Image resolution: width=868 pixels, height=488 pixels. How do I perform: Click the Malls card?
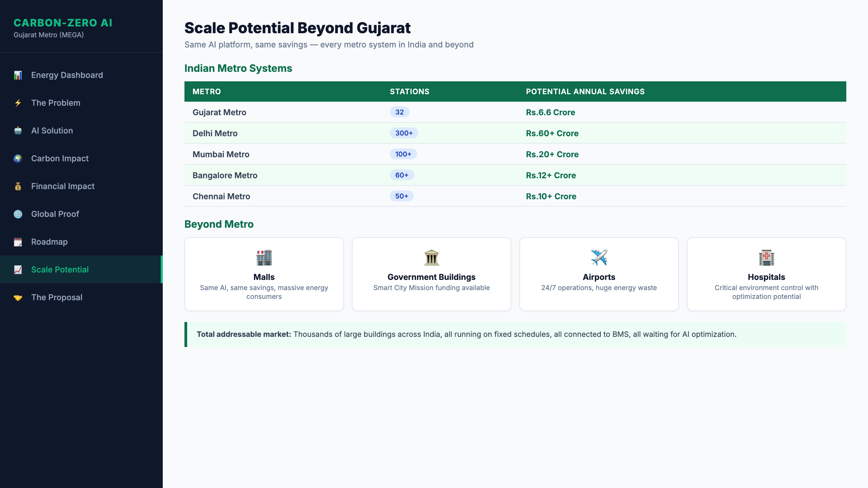[x=264, y=274]
